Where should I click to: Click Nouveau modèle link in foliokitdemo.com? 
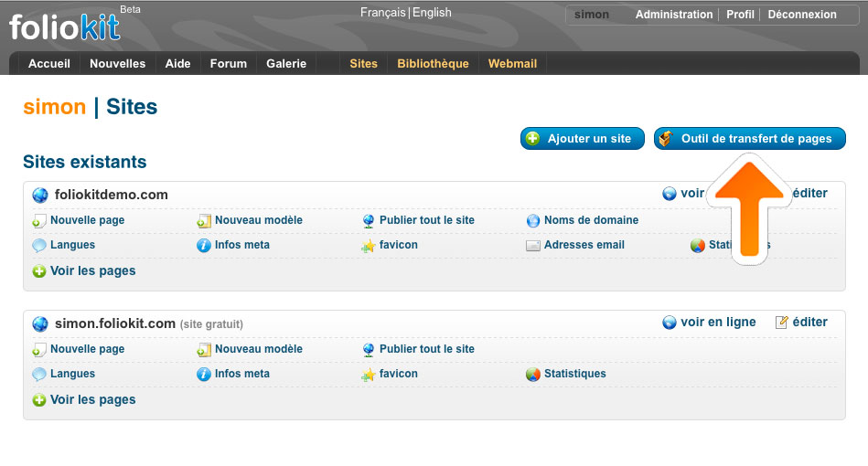pos(259,220)
